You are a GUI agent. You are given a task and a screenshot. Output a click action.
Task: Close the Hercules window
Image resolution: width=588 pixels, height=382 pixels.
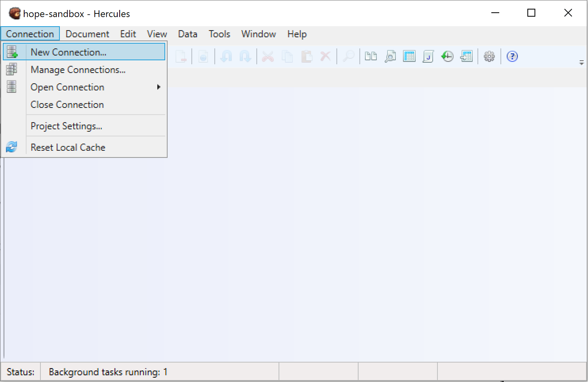568,13
